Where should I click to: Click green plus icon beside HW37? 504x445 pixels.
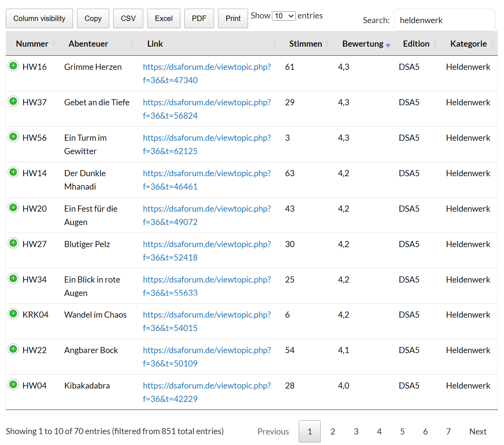click(13, 101)
